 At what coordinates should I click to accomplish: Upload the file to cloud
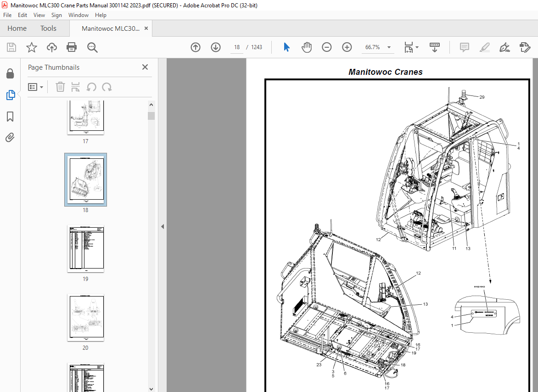[52, 47]
